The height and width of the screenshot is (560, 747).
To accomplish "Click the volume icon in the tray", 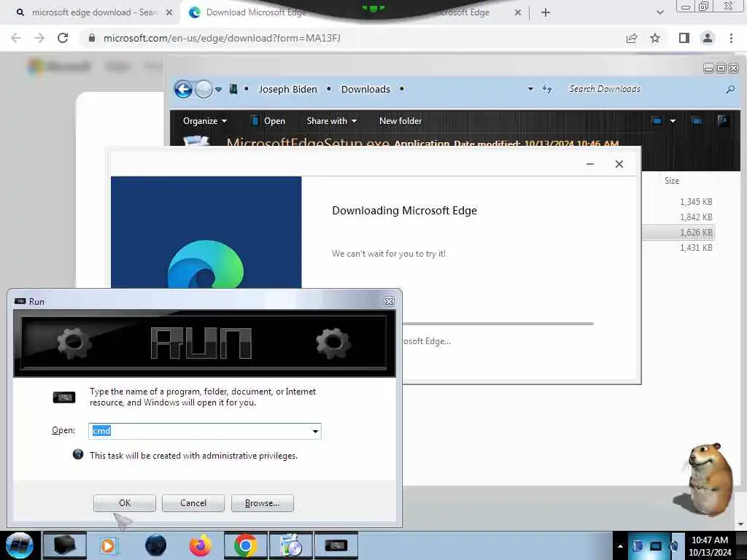I will [x=675, y=545].
